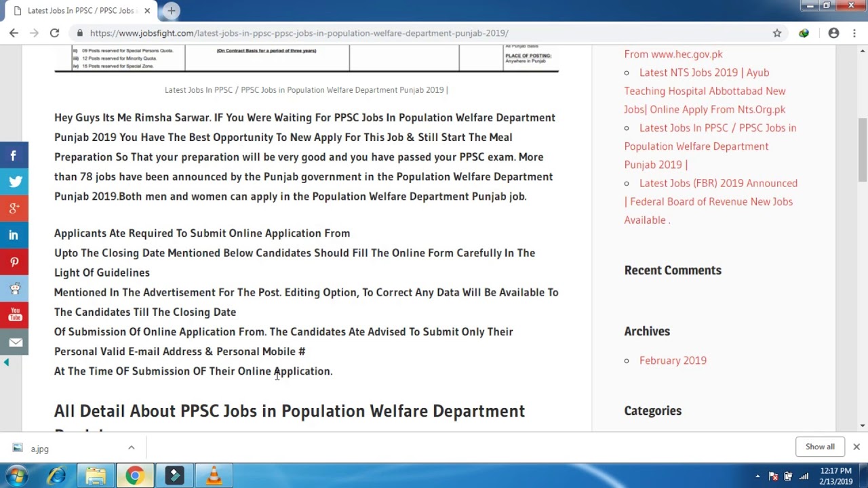868x488 pixels.
Task: Open Chrome profile account icon
Action: [x=833, y=33]
